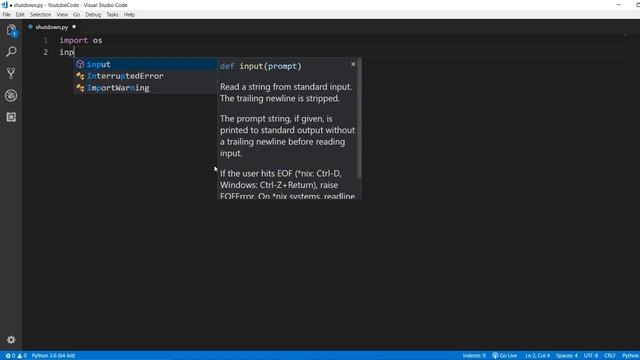Click 'Read a string from standard input' text
640x360 pixels.
[x=285, y=87]
